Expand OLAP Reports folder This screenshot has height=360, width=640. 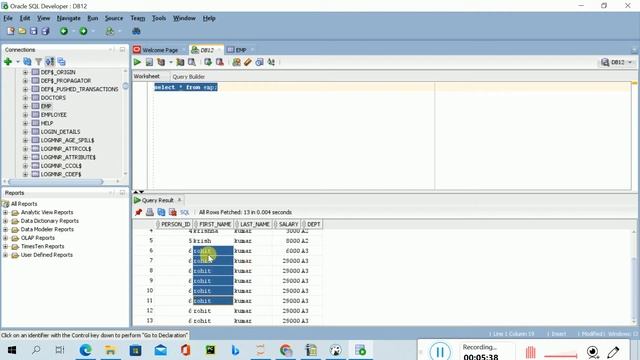[5, 238]
